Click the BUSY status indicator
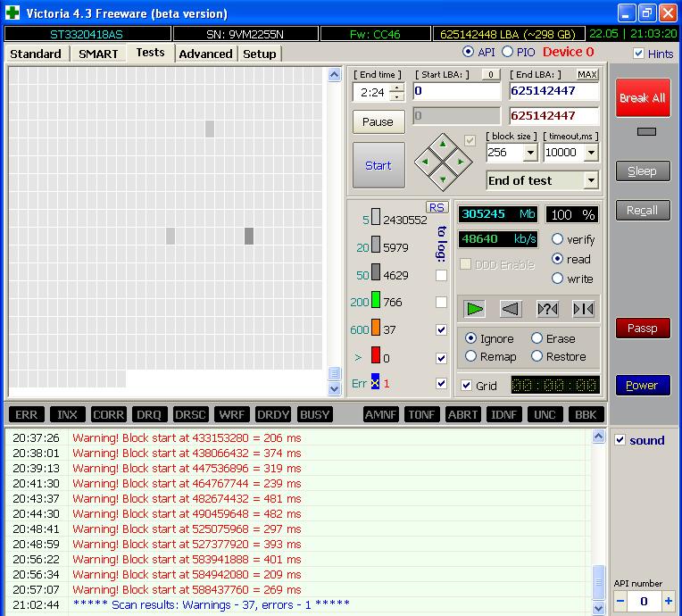 (314, 414)
